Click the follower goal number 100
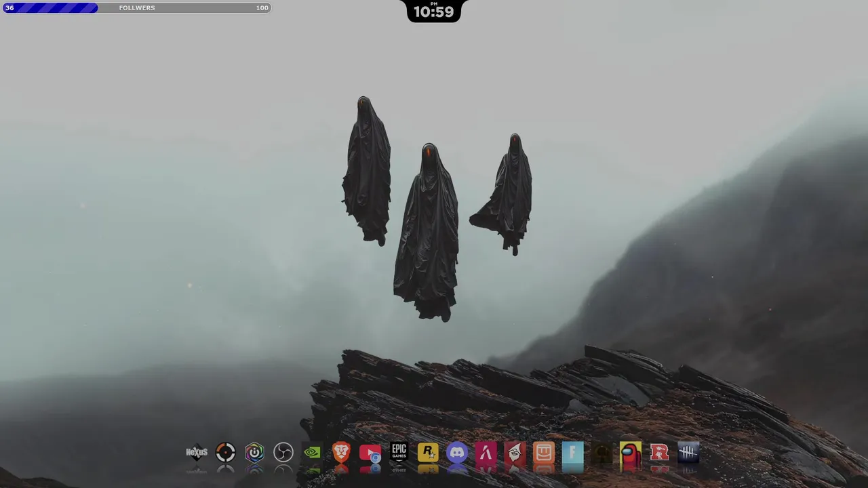This screenshot has height=488, width=868. pos(262,7)
